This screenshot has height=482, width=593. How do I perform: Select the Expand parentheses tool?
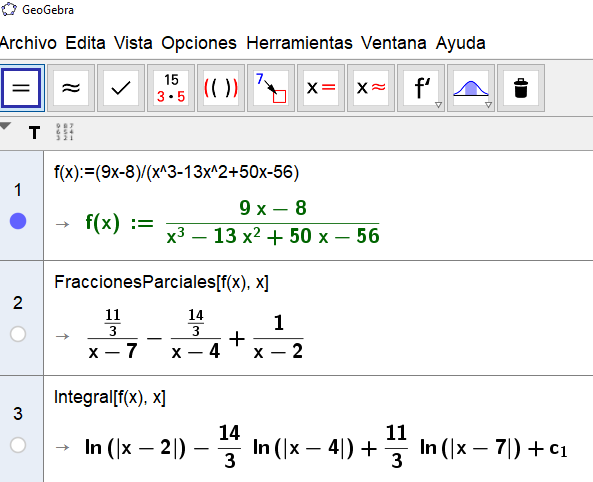pos(221,88)
